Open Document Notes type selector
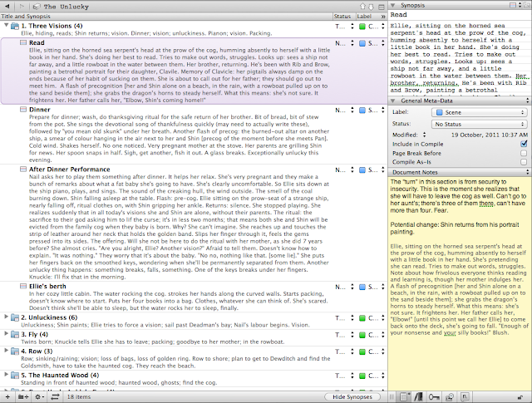532x403 pixels. (528, 172)
